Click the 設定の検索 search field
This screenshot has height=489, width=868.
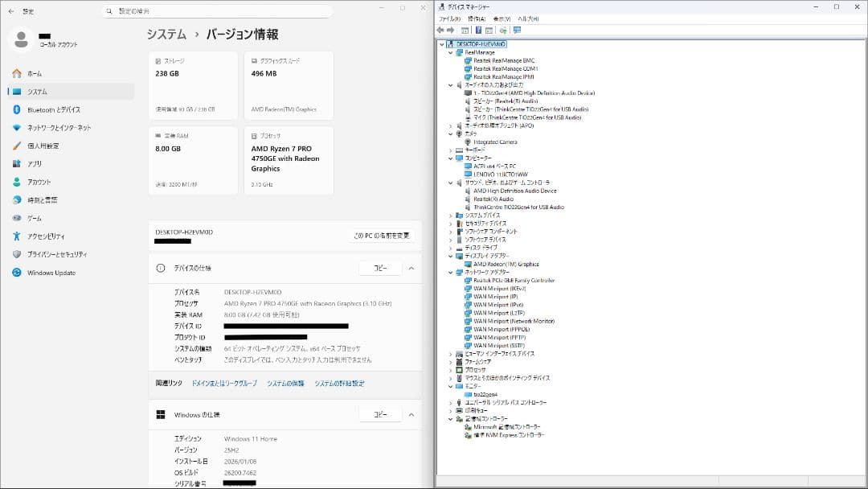pyautogui.click(x=217, y=10)
